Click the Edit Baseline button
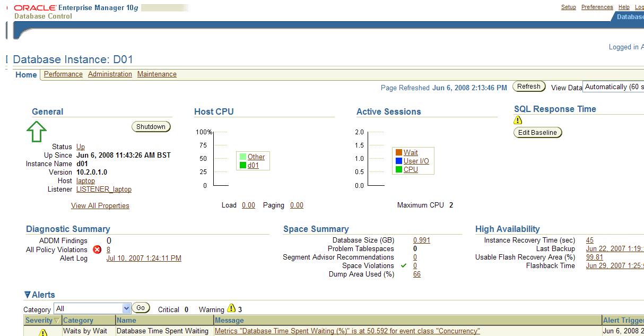Viewport: 644px width, 336px height. 537,133
